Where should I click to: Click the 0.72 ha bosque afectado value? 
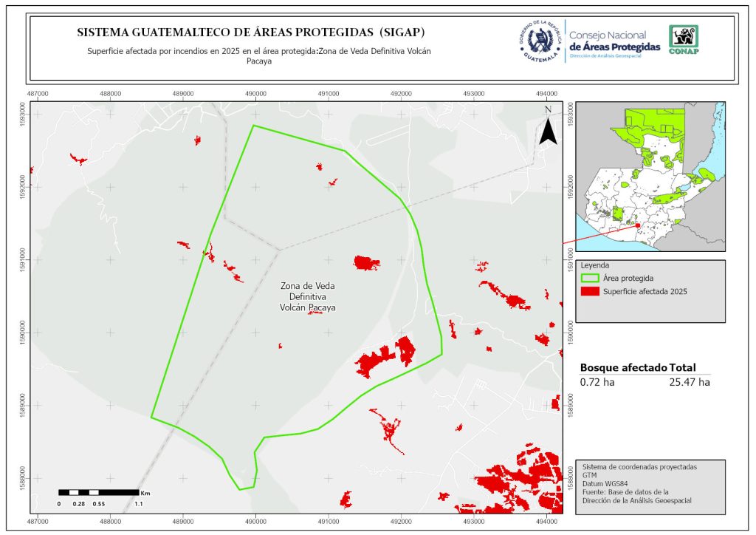coord(597,382)
